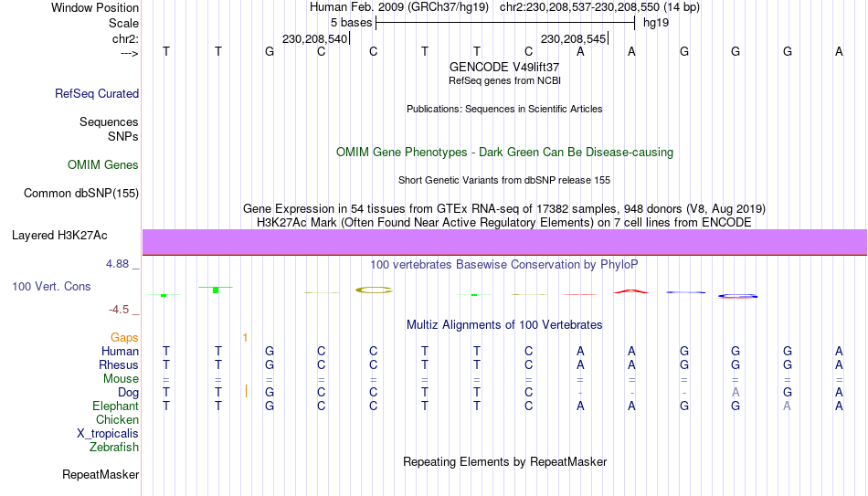
Task: Select the Layered H3K27Ac track label
Action: click(59, 236)
